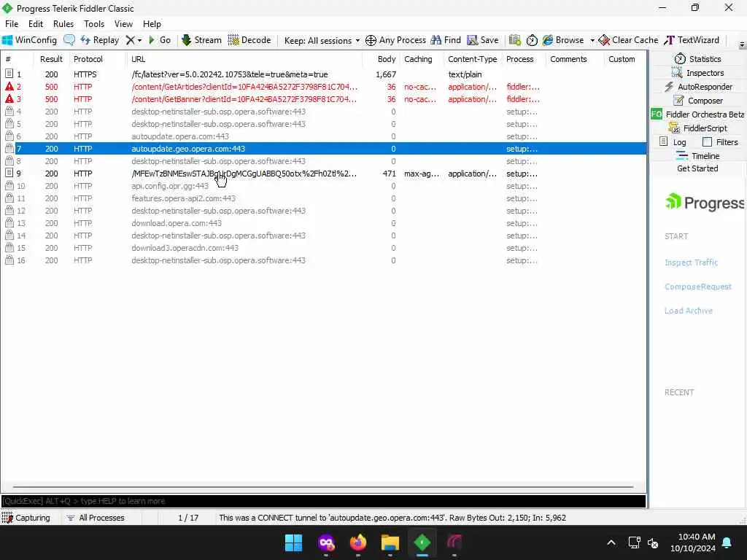Click the sessions list horizontal scrollbar
Screen dimensions: 747x560
click(323, 487)
